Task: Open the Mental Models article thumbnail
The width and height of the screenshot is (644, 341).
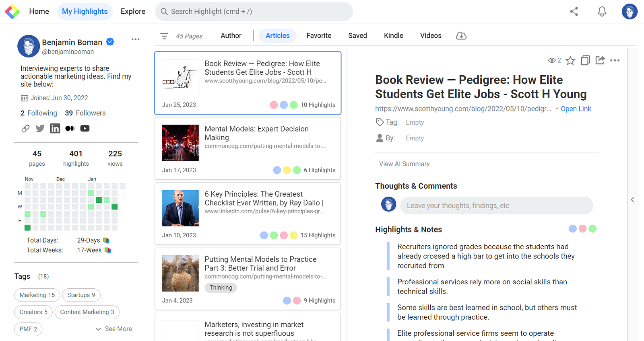Action: pos(180,143)
